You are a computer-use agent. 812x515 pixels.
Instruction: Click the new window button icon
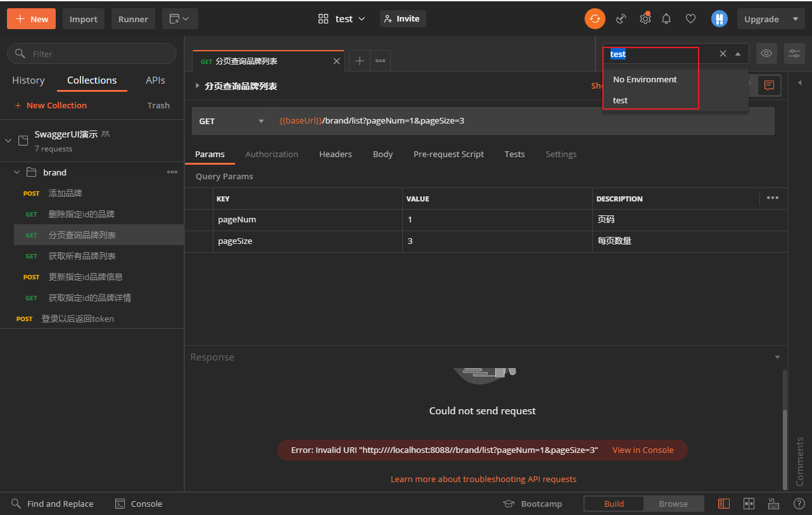coord(180,19)
